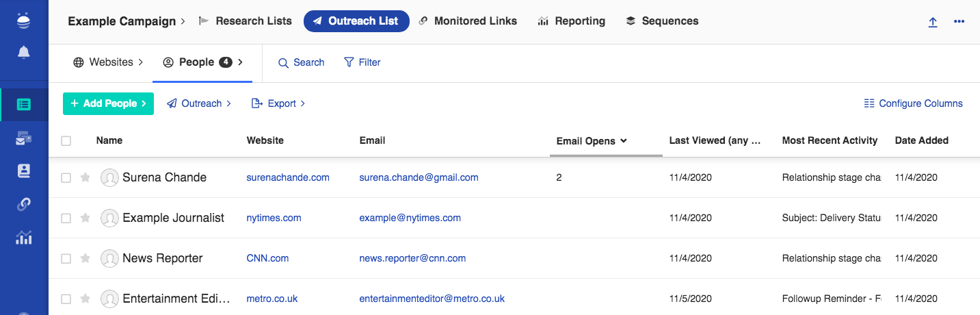This screenshot has width=980, height=315.
Task: Click the link chain icon in sidebar
Action: point(24,204)
